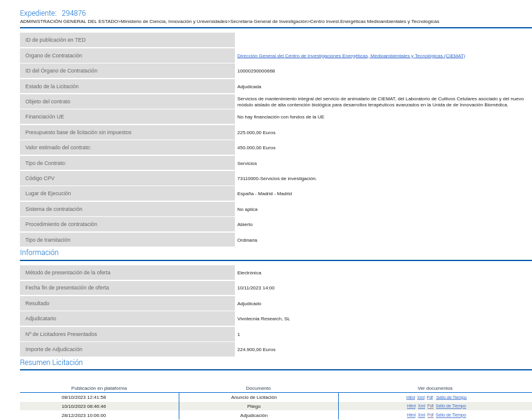Viewport: 532px width, 420px height.
Task: Click 'No hay financiación con fondos de la UE'
Action: coord(281,117)
